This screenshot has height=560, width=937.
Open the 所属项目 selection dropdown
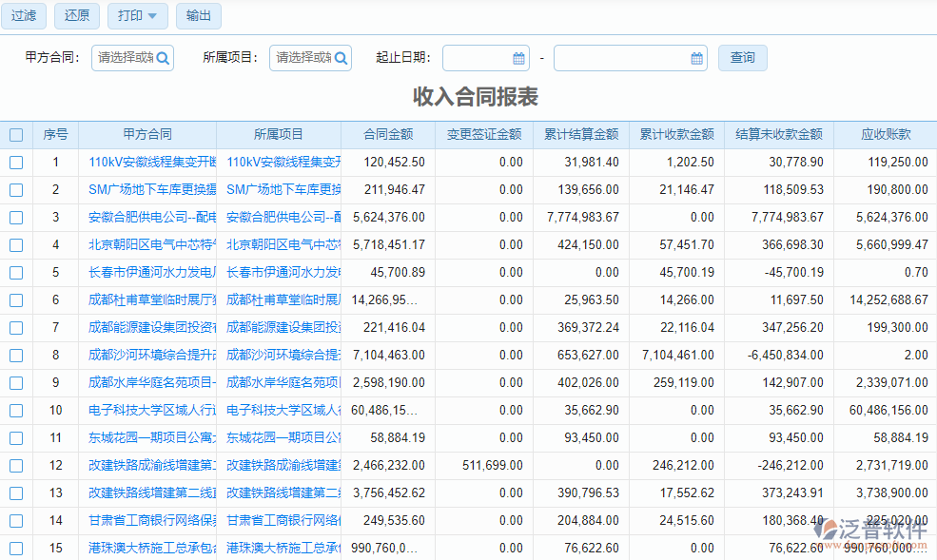point(304,57)
